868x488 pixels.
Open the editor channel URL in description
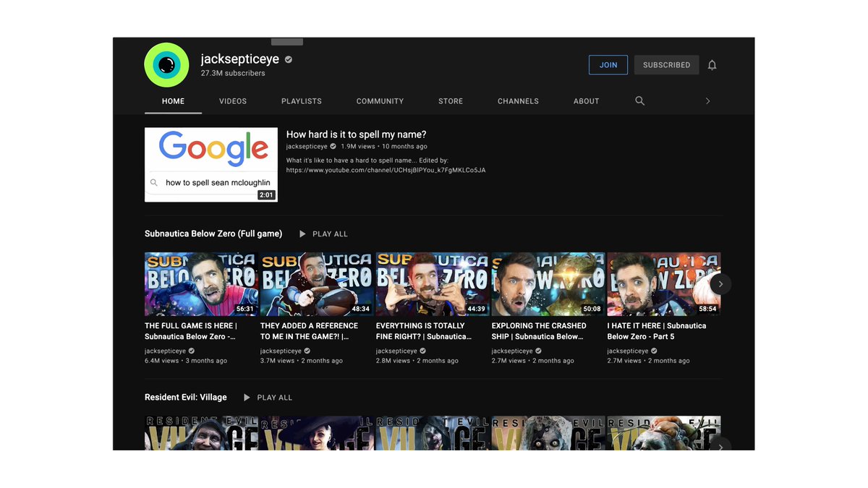tap(386, 171)
